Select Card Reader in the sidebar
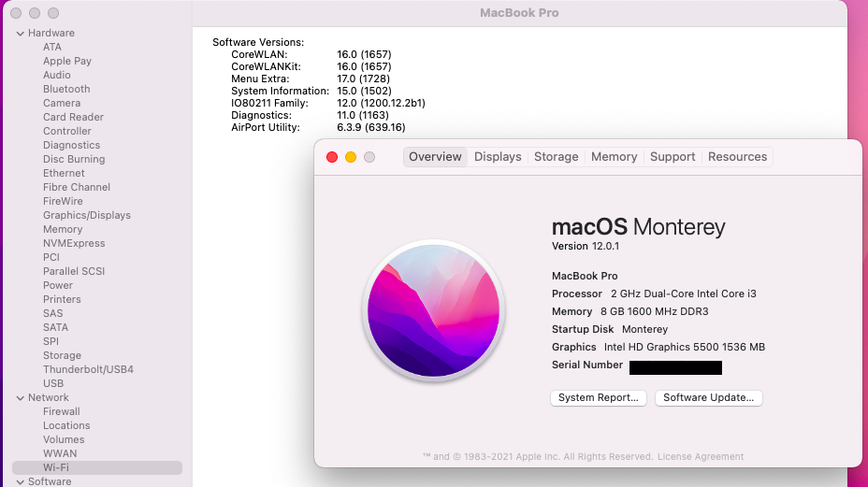The height and width of the screenshot is (487, 868). point(73,117)
